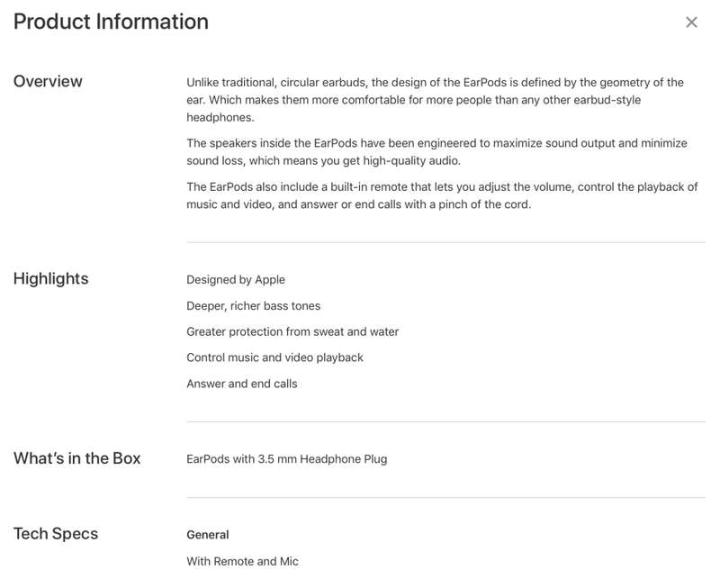This screenshot has width=720, height=588.
Task: Click the Designed by Apple highlight
Action: (x=236, y=280)
